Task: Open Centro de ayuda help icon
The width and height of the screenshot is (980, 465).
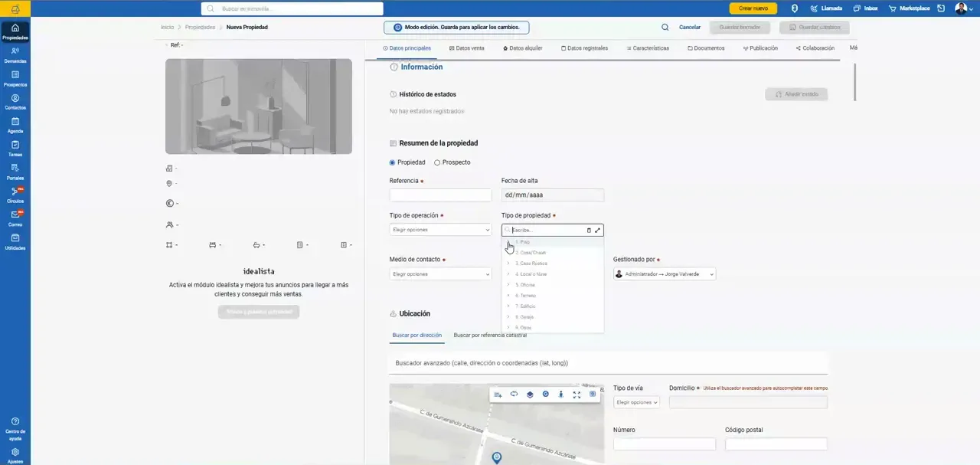Action: click(15, 429)
